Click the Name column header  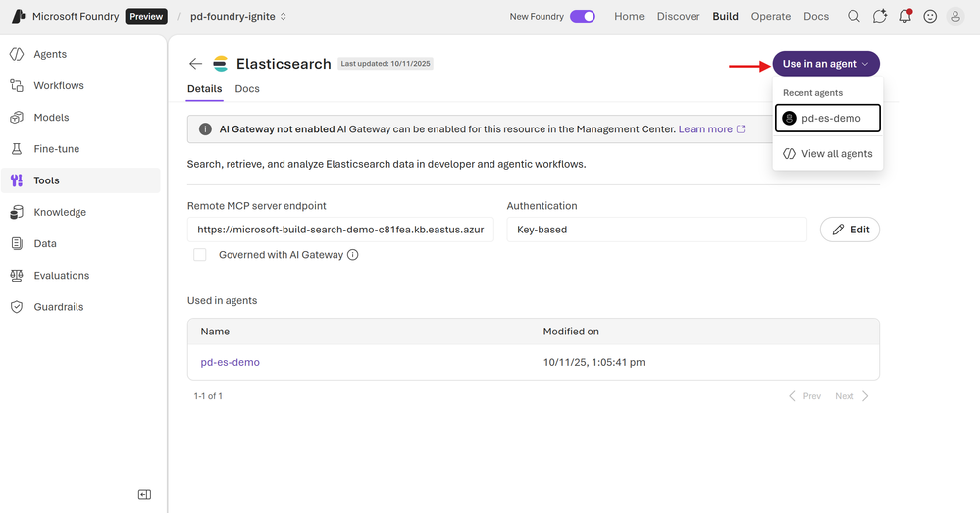[x=215, y=332]
